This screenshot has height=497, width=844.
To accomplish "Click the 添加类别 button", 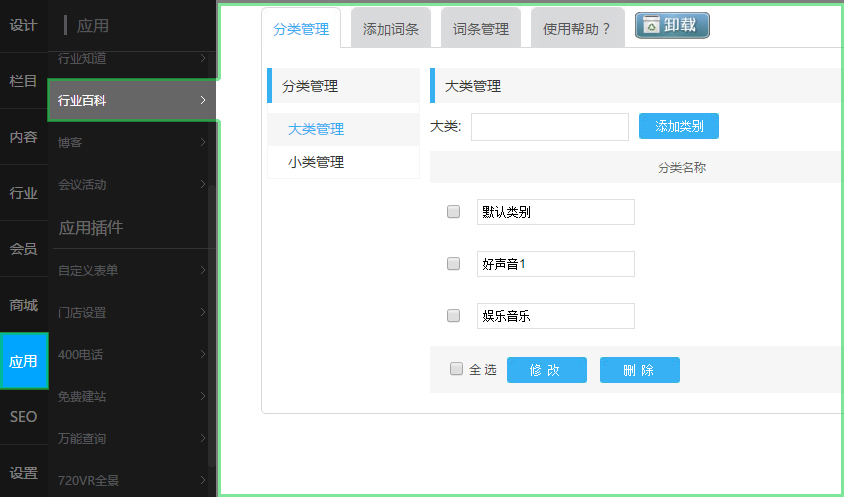I will [x=678, y=126].
